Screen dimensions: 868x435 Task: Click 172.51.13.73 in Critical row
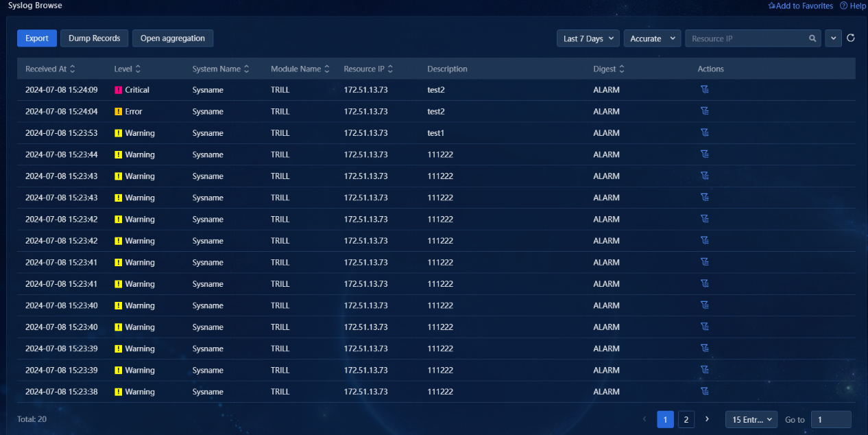coord(366,90)
